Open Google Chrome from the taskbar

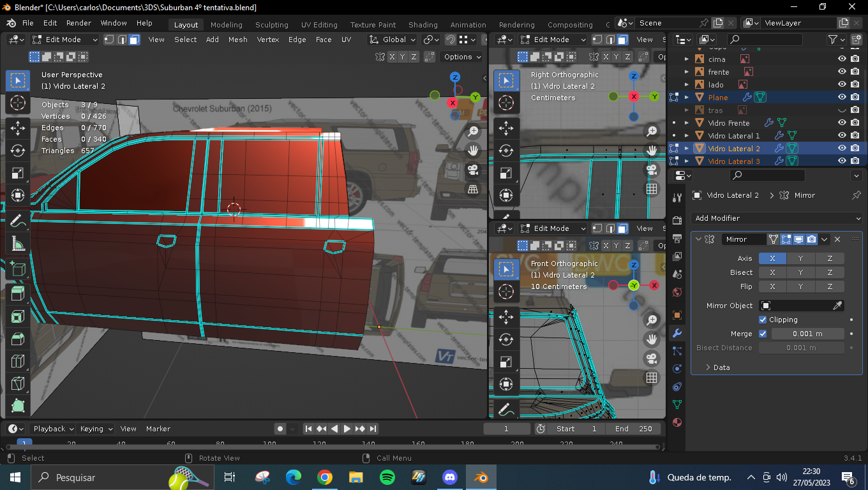(325, 477)
